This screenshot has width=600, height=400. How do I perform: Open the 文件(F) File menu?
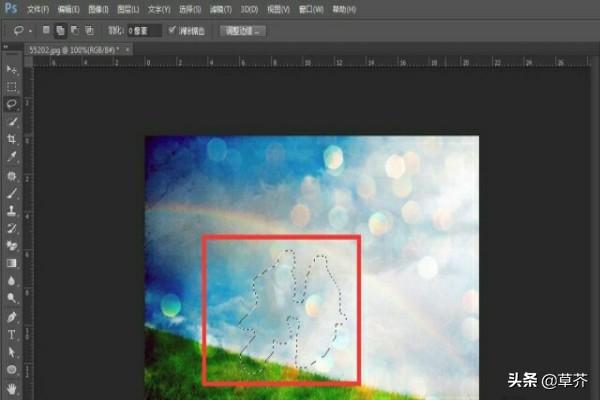39,8
